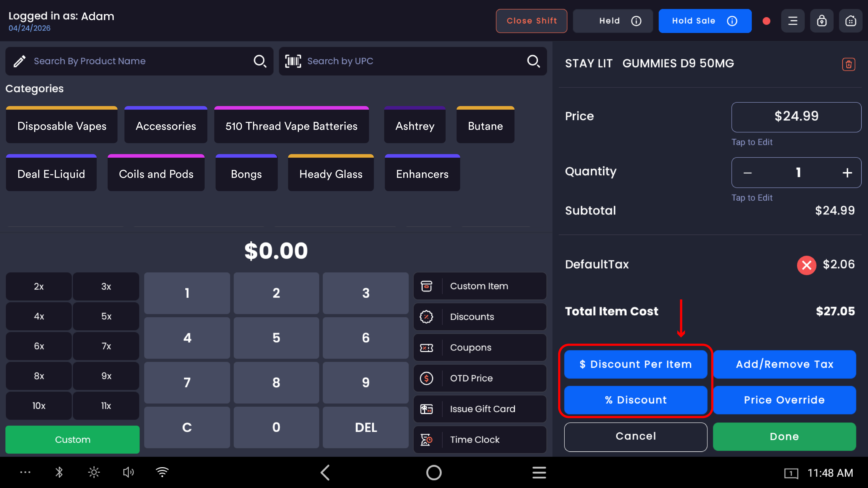Select Issue Gift Card
Screen dimensions: 868x488
[480, 409]
